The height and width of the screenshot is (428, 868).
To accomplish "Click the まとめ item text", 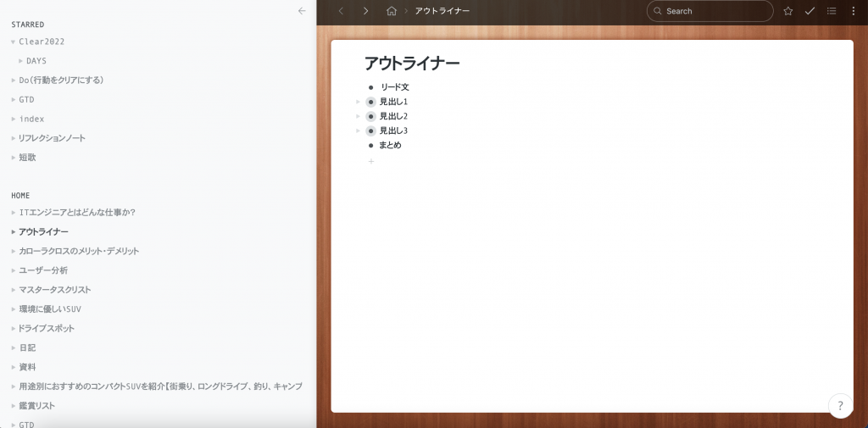I will pyautogui.click(x=390, y=146).
